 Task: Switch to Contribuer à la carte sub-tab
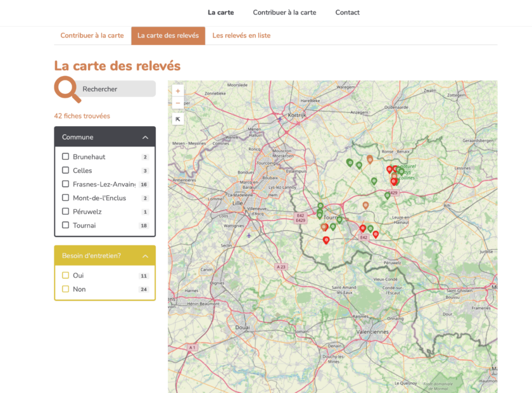click(92, 35)
